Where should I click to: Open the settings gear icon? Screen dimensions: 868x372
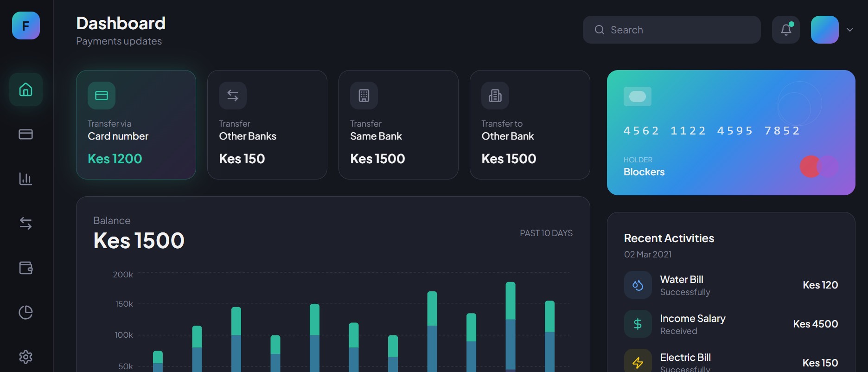pos(26,357)
